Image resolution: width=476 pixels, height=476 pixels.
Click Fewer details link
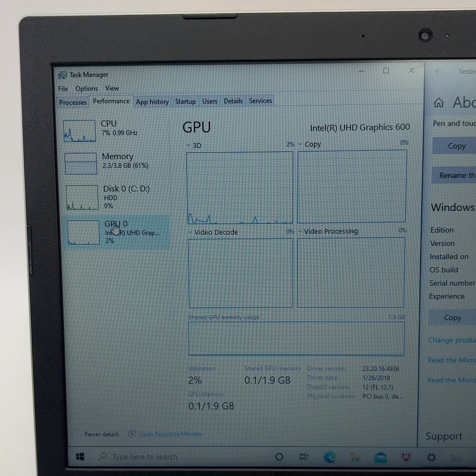[102, 434]
